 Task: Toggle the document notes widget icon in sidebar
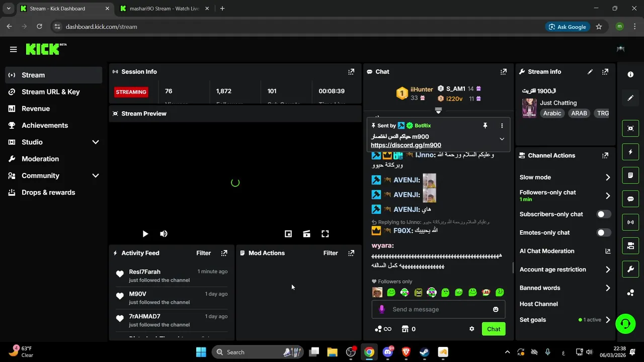click(630, 175)
